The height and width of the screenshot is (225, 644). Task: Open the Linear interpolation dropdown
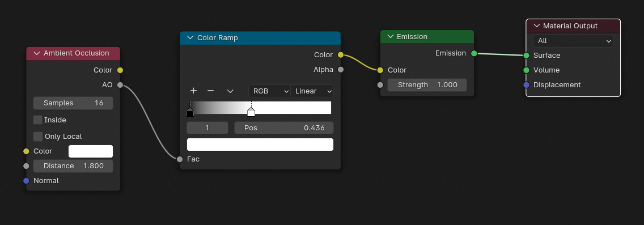[x=312, y=91]
